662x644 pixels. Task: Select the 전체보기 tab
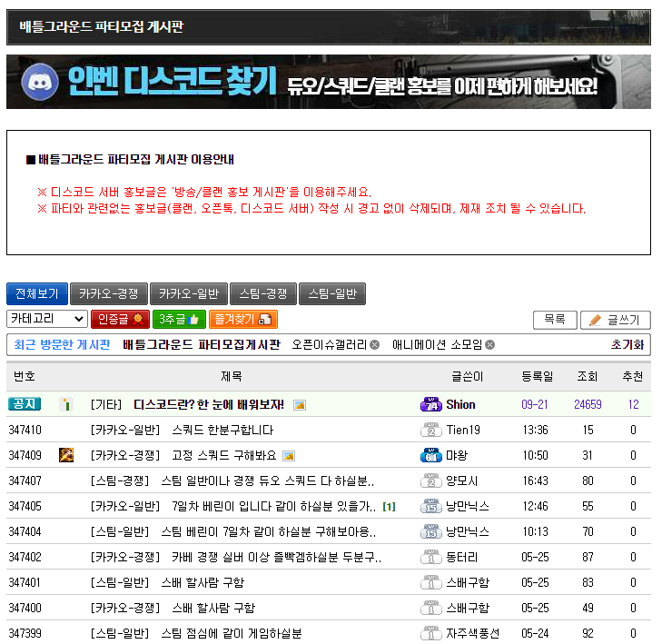(37, 294)
